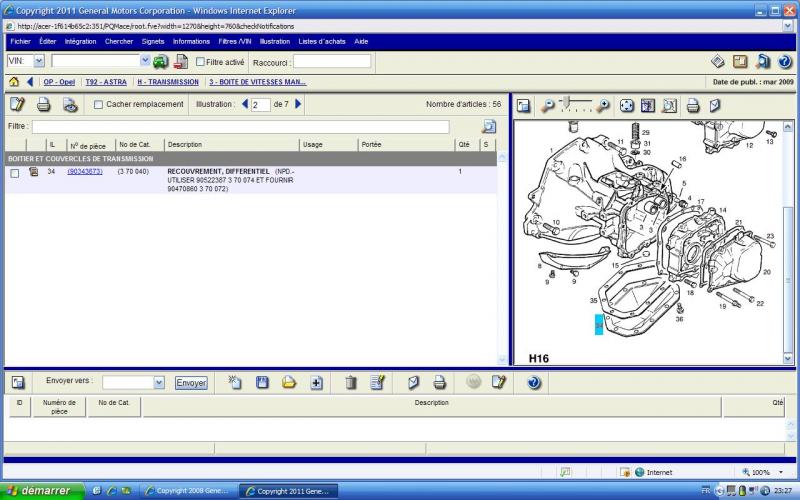Open the Filtres/VIN menu
The height and width of the screenshot is (500, 800).
pos(235,41)
